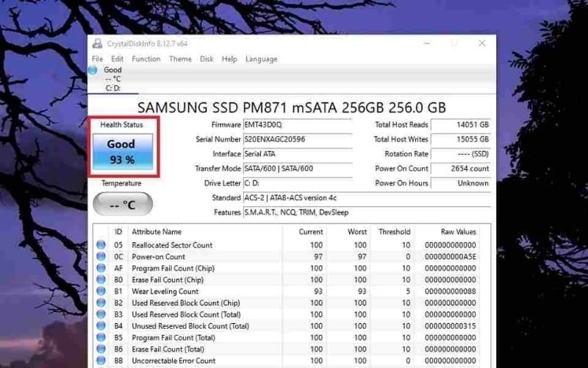Select Used Reserved Block Count (Total) name
Screen dimensions: 588x368
[x=186, y=314]
